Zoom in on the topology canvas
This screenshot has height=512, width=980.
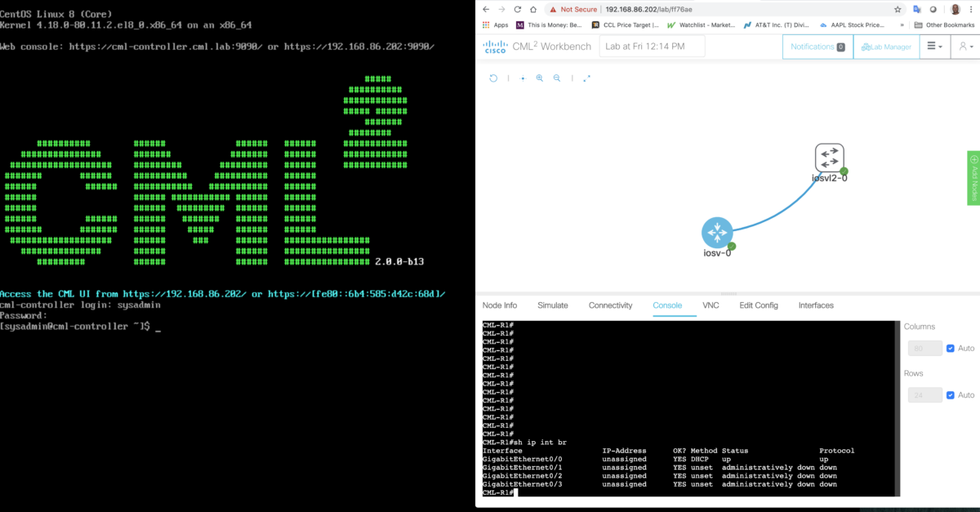tap(540, 78)
